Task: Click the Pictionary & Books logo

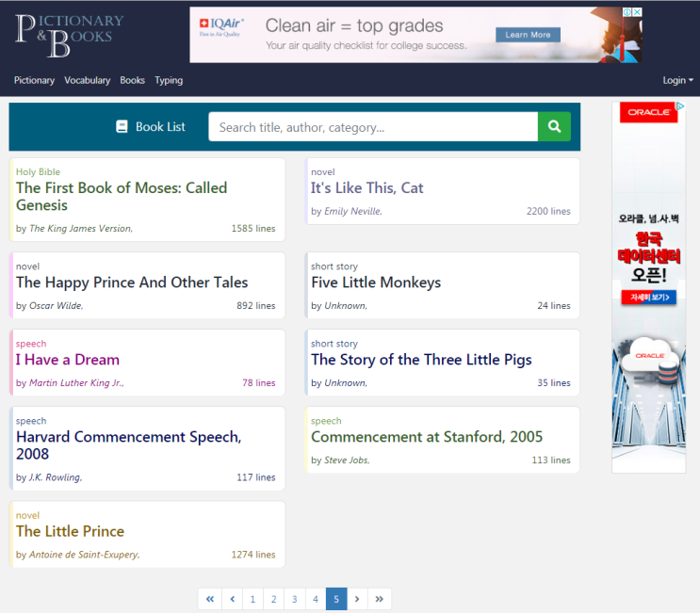Action: coord(69,36)
